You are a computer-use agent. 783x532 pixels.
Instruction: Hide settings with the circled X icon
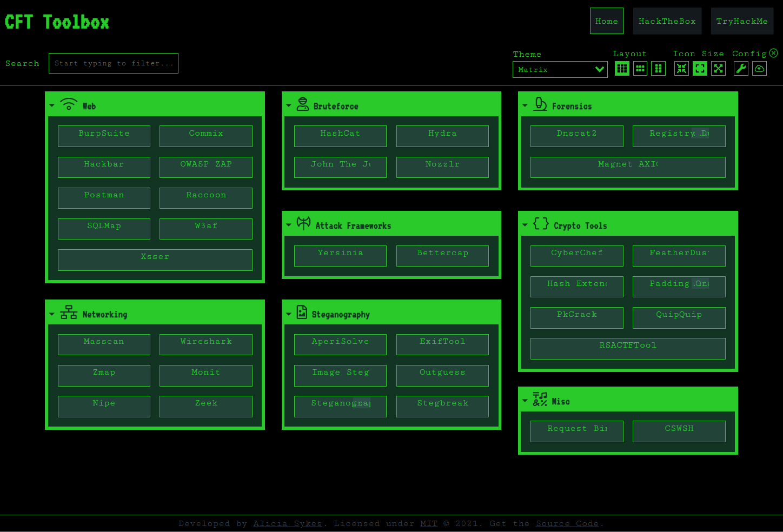[774, 53]
